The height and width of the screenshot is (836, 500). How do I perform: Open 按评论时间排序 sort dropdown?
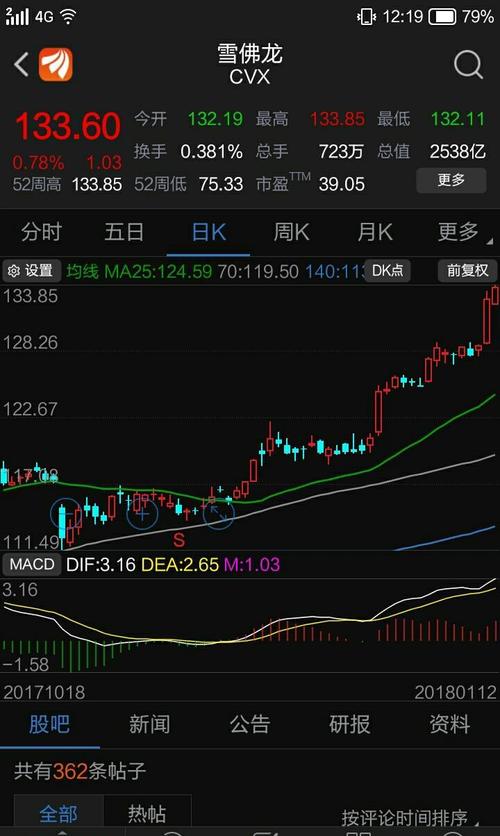(x=409, y=817)
